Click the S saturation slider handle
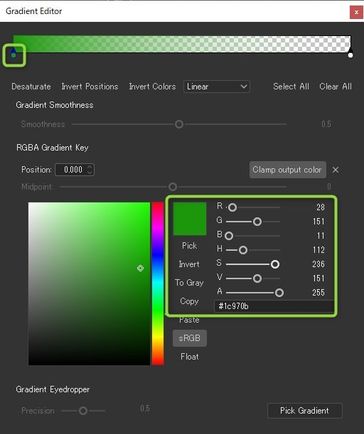Screen dimensions: 364x434 (275, 264)
